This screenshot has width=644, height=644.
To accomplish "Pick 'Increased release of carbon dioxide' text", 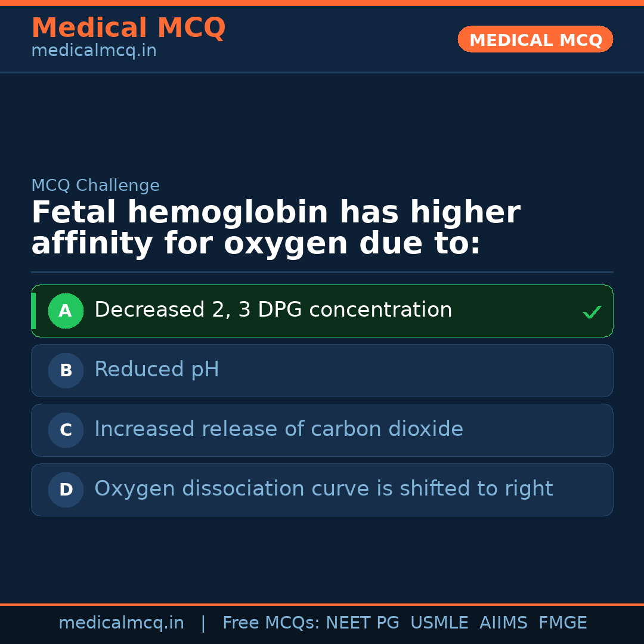I will coord(278,429).
